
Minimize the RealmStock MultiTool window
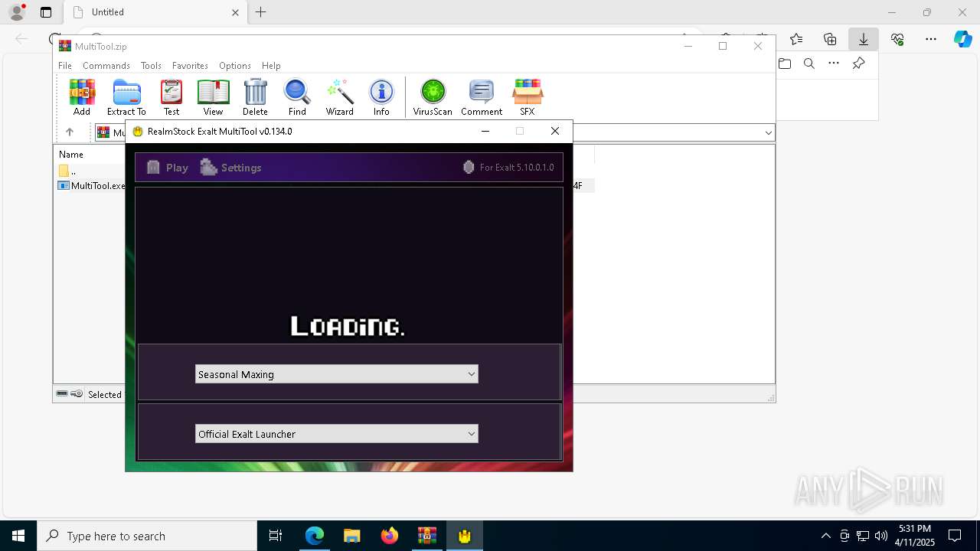485,131
